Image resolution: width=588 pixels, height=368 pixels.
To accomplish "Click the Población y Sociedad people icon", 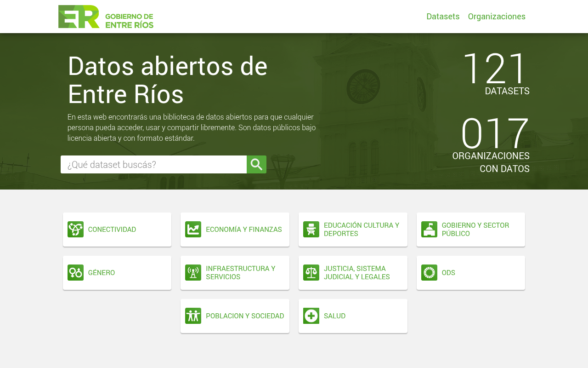I will coord(193,316).
